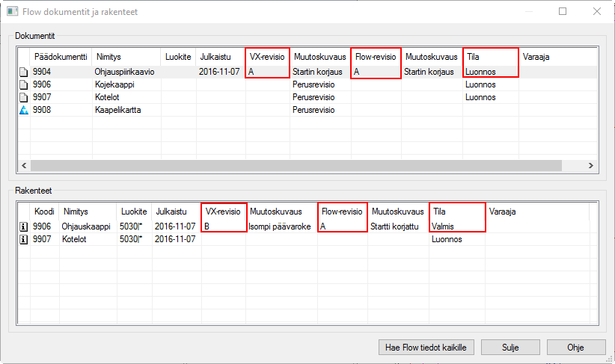Click the info icon for Kotelot structure
The image size is (615, 364).
[23, 239]
